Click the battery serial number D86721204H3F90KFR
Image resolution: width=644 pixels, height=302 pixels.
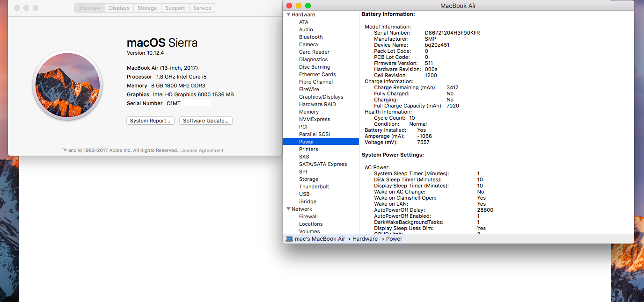[452, 33]
